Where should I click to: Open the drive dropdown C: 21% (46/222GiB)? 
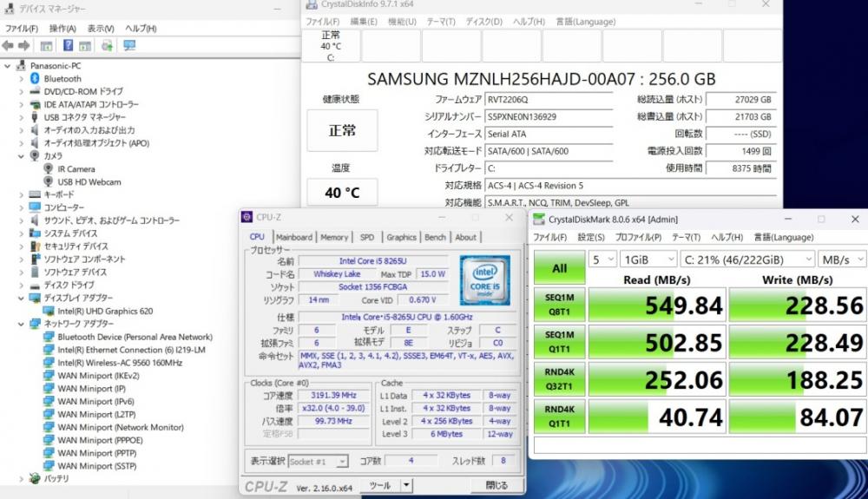[747, 259]
